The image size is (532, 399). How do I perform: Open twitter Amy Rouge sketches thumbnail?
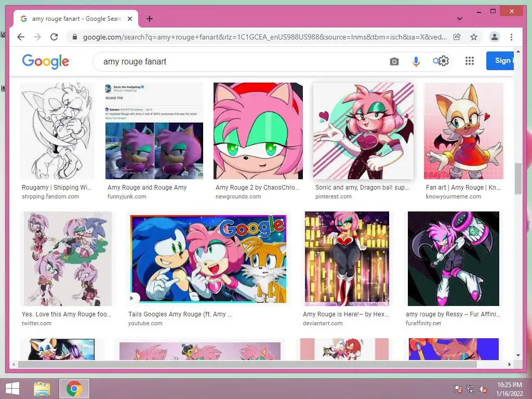[68, 259]
